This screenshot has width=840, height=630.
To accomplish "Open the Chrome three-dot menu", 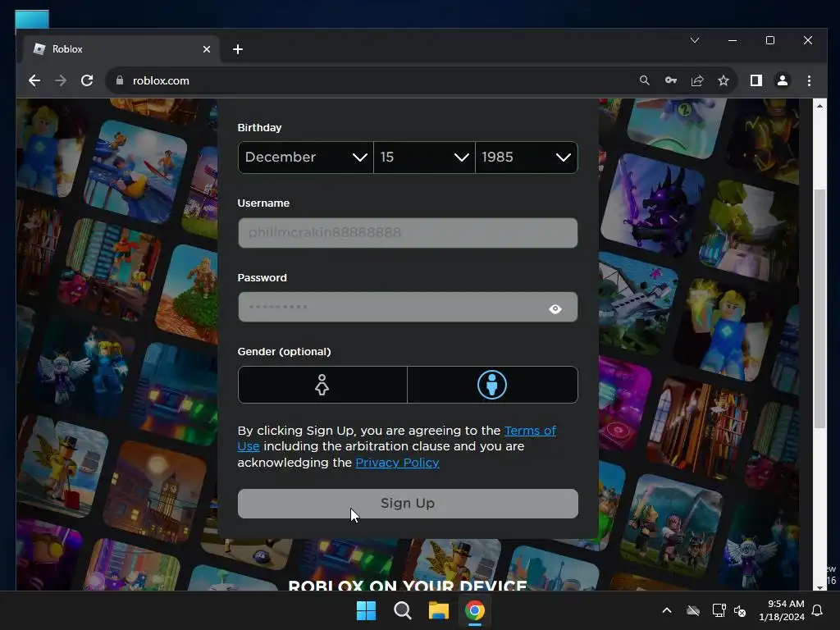I will click(x=809, y=80).
